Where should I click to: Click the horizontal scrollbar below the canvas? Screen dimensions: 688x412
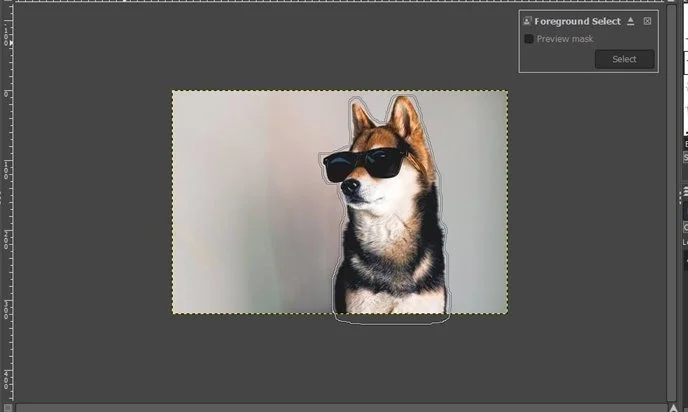[x=340, y=408]
